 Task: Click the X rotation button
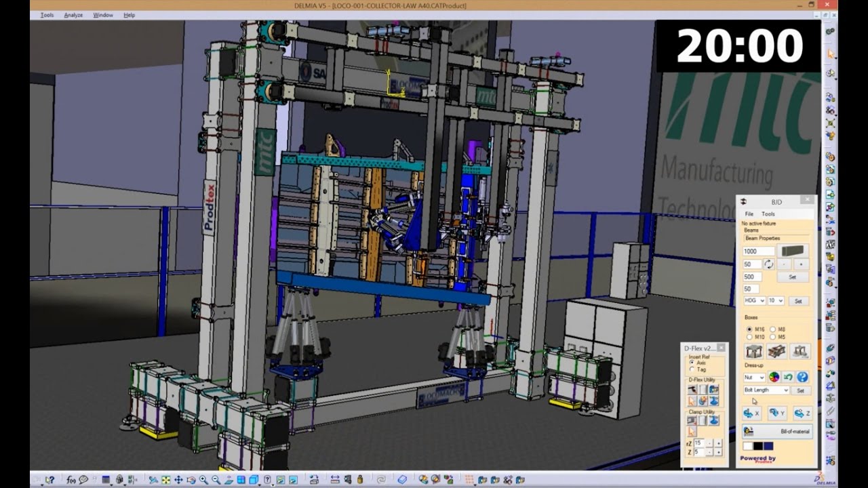point(751,413)
